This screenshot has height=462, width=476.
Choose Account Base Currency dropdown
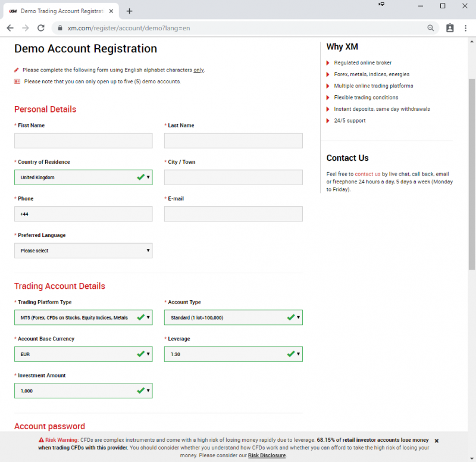(x=83, y=354)
